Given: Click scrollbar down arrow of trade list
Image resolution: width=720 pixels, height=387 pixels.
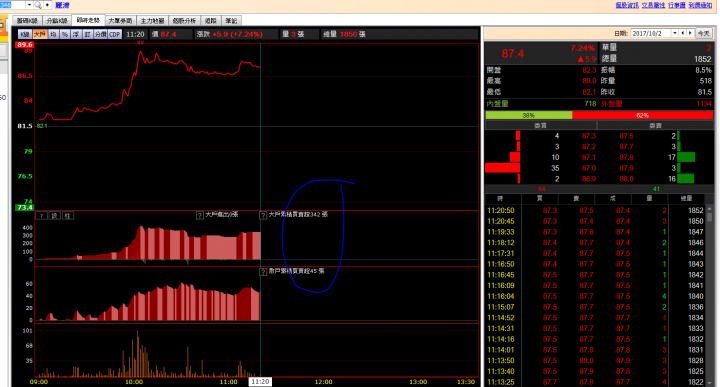Looking at the screenshot, I should click(710, 382).
